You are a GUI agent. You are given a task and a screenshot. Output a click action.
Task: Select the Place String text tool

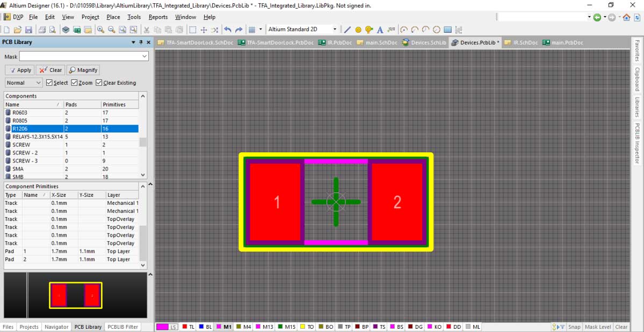[x=380, y=30]
